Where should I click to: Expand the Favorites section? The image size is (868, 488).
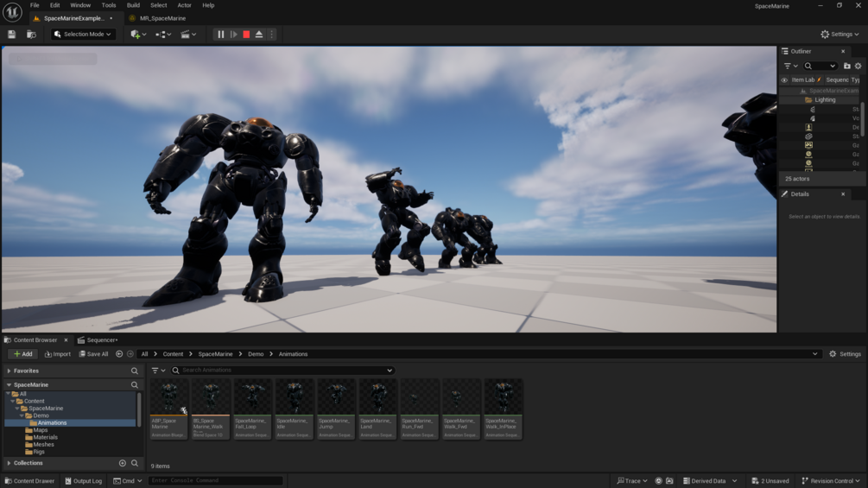click(9, 371)
